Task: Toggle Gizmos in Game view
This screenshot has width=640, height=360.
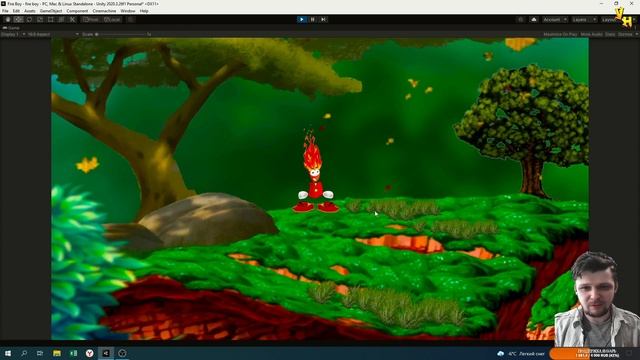Action: (x=625, y=34)
